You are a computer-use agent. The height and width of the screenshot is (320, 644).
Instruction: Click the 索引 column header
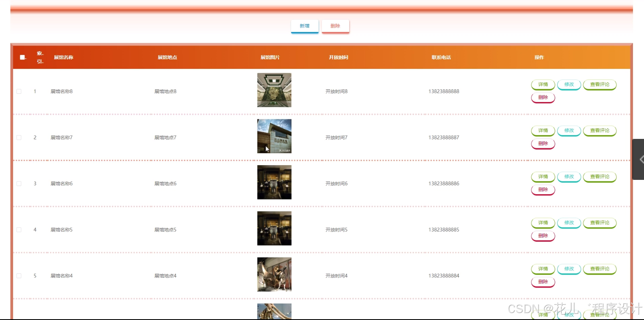pos(40,57)
